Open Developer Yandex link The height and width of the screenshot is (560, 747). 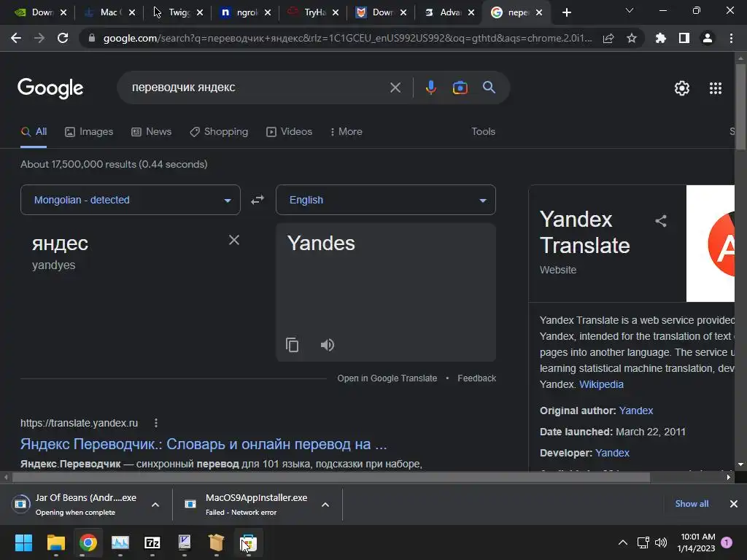[x=612, y=453]
